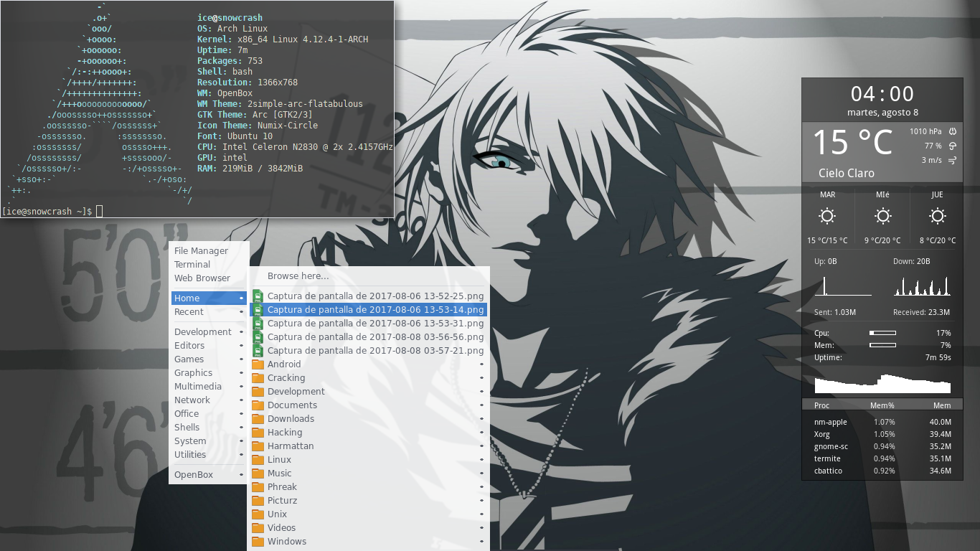Click the cbattico process row

[x=882, y=471]
